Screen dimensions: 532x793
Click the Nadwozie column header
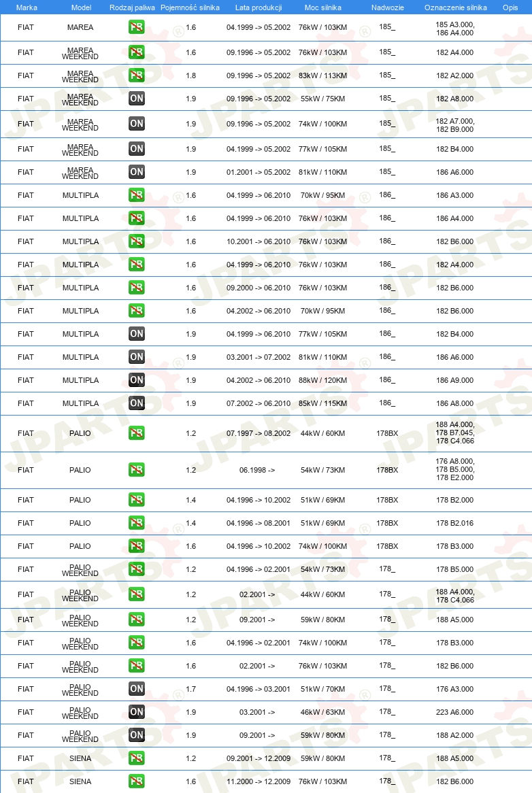coord(387,7)
